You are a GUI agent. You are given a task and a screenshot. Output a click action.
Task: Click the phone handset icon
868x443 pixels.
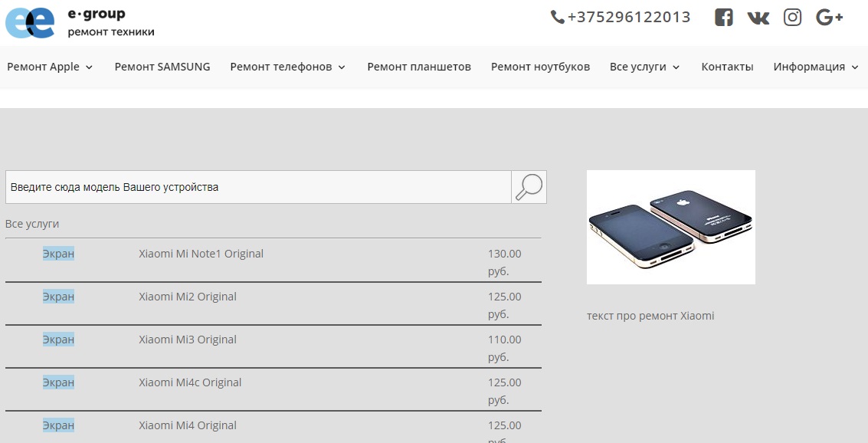coord(557,17)
